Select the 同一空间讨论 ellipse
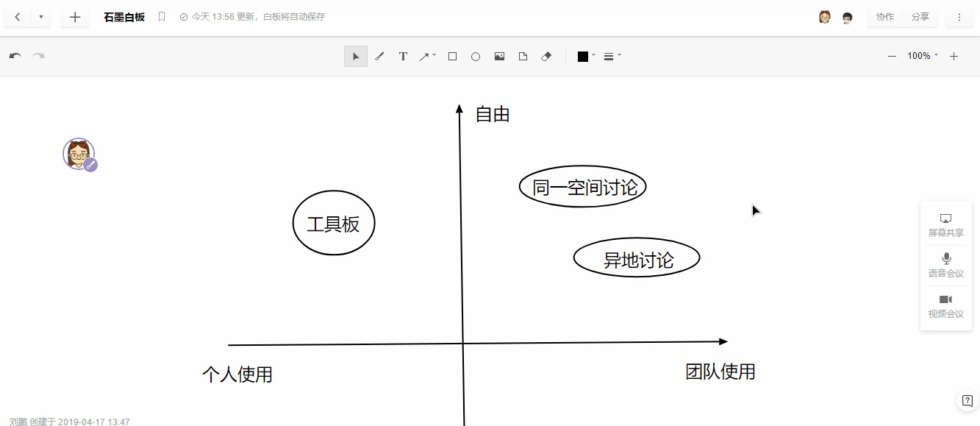This screenshot has height=426, width=980. [x=583, y=187]
